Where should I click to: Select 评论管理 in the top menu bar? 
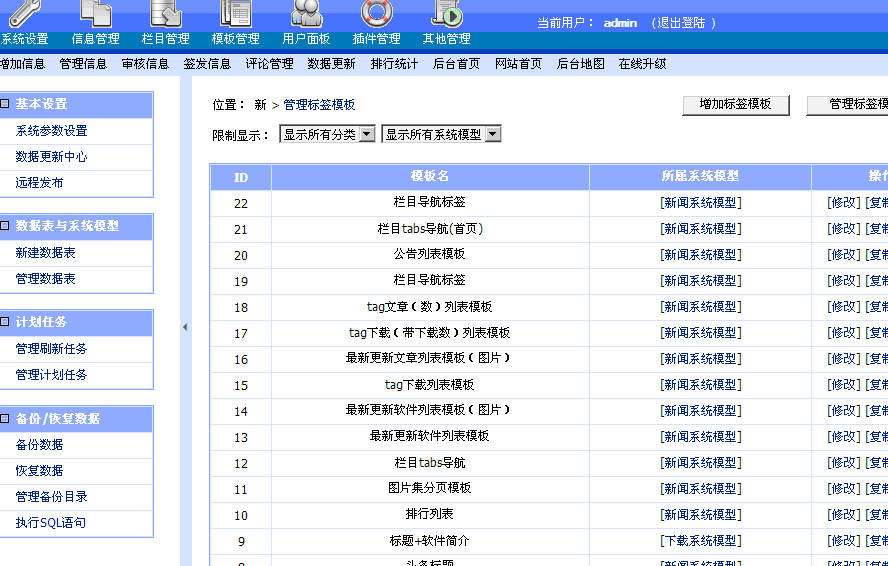coord(269,64)
